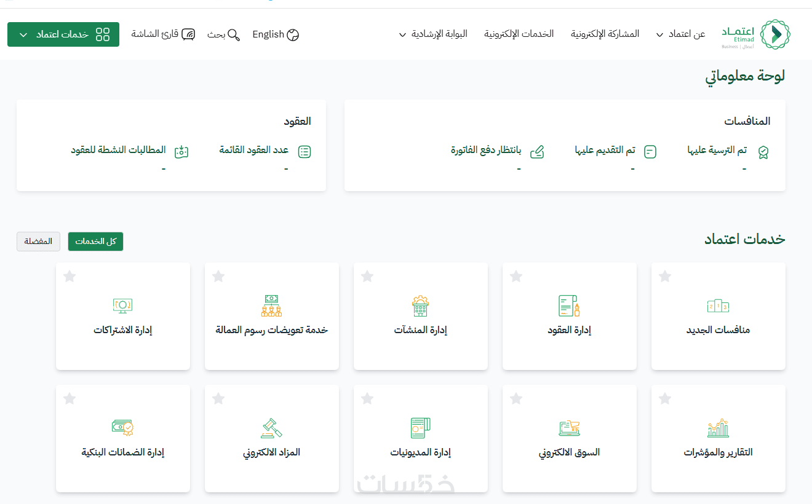Image resolution: width=812 pixels, height=504 pixels.
Task: Open إدارة الضمانات البنكية service label
Action: [x=122, y=453]
